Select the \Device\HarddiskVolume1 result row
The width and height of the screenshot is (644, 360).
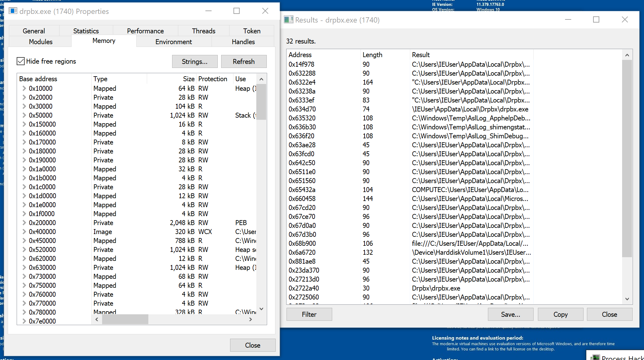pos(410,252)
